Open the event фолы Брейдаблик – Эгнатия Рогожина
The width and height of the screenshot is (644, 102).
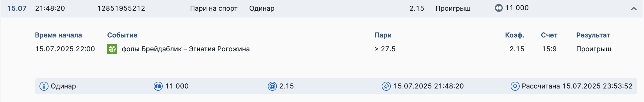click(x=186, y=49)
